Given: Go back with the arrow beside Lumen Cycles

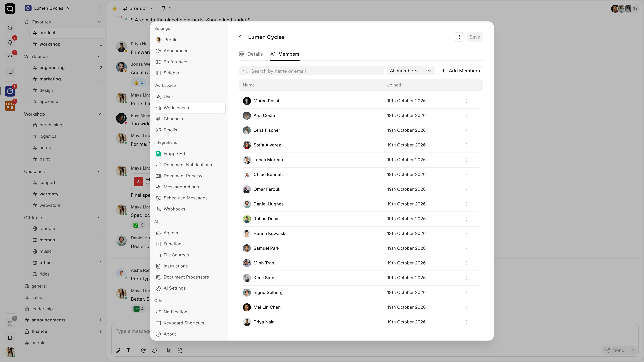Looking at the screenshot, I should tap(241, 37).
